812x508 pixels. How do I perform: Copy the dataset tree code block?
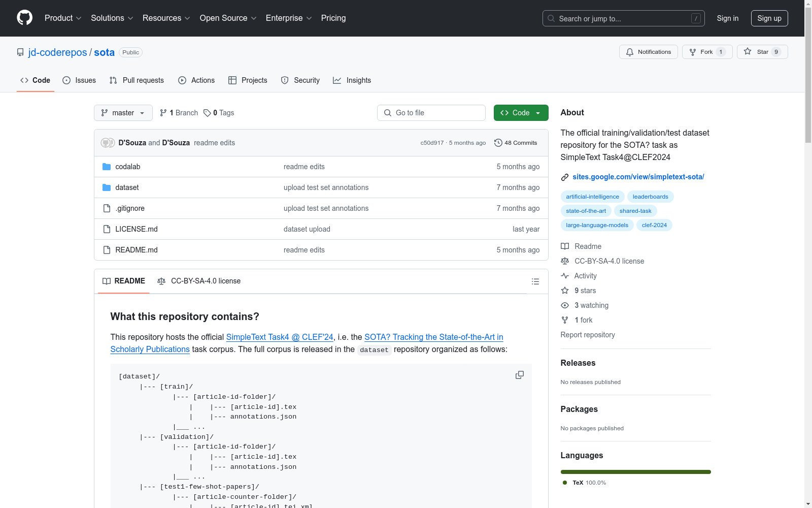(x=520, y=375)
